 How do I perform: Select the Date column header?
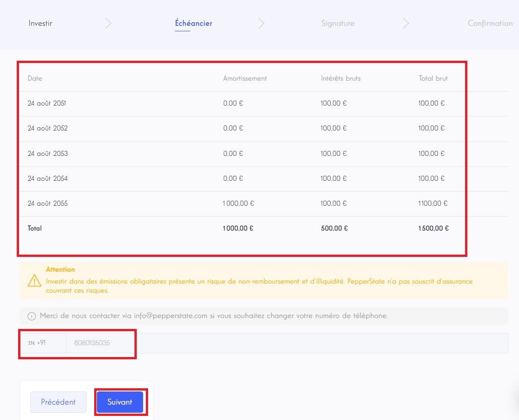[35, 78]
